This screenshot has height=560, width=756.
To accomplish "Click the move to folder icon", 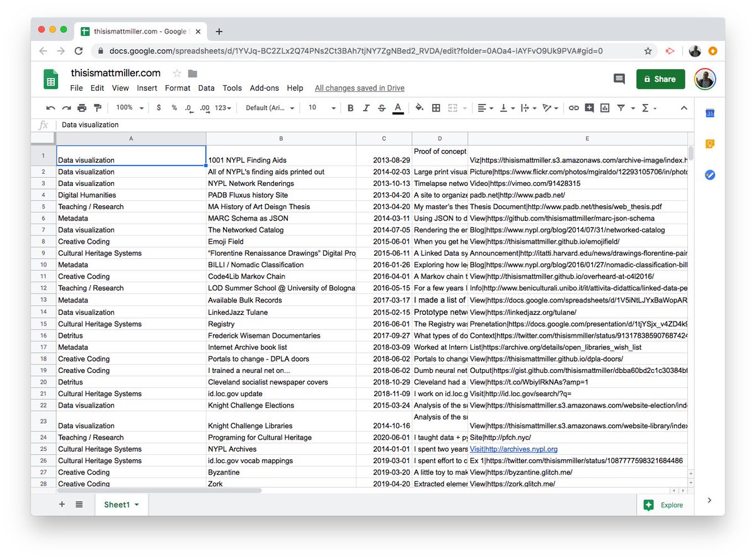I will click(x=193, y=74).
